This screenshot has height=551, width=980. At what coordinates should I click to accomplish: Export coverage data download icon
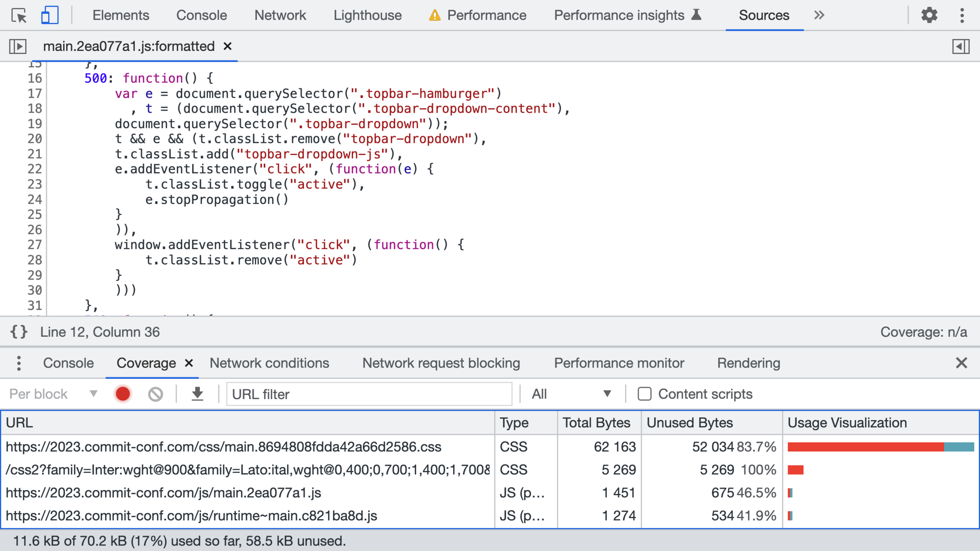198,394
